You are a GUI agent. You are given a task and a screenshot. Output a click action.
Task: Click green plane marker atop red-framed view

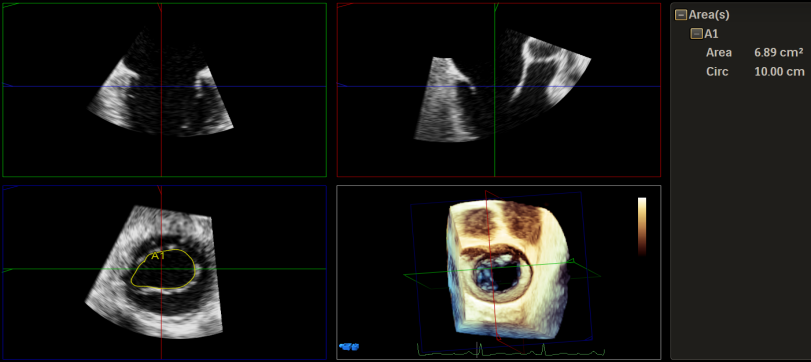click(495, 7)
